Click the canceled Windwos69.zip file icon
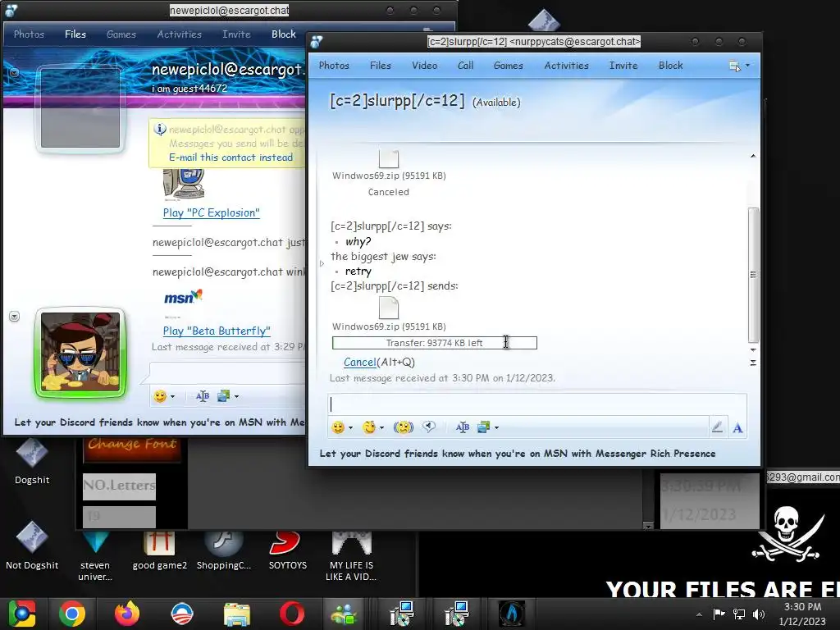This screenshot has width=840, height=630. coord(388,158)
